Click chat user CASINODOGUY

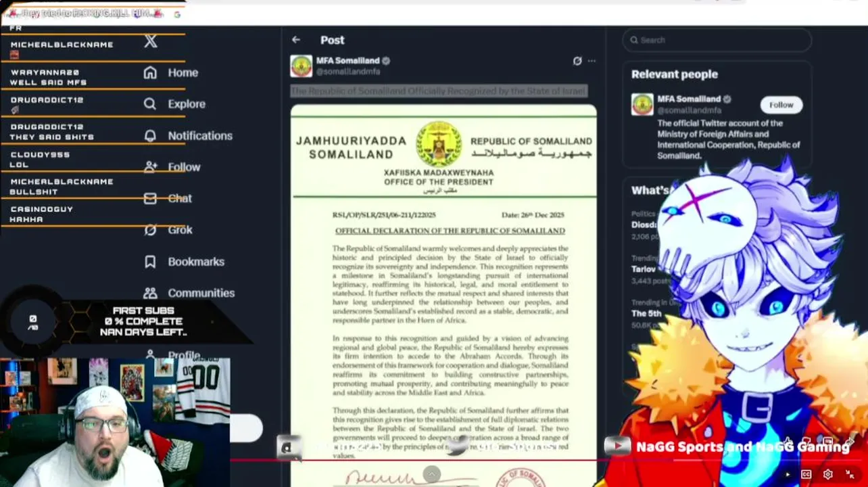41,209
